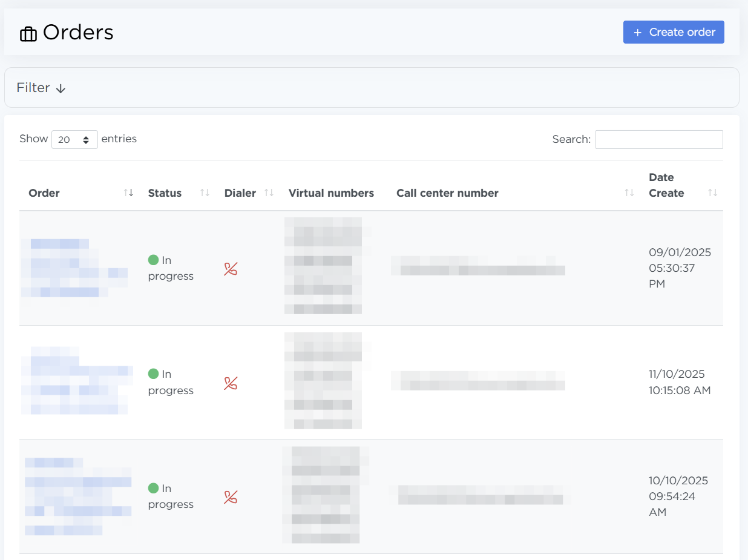The width and height of the screenshot is (748, 560).
Task: Expand the Filter panel
Action: tap(41, 88)
